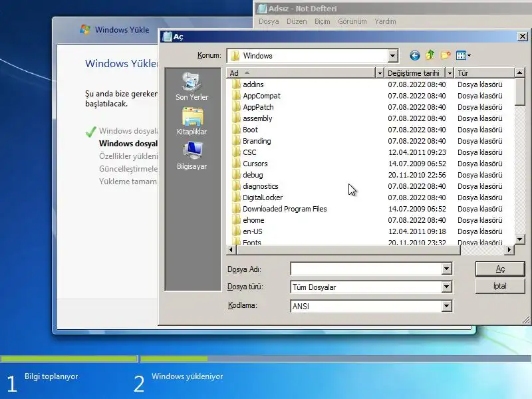Select the assembly folder icon
The height and width of the screenshot is (399, 532).
click(236, 118)
